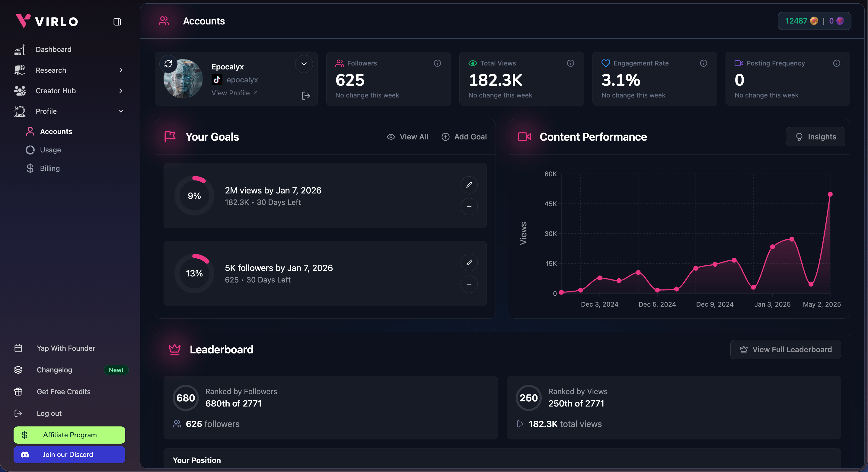Image resolution: width=868 pixels, height=472 pixels.
Task: Open Creator Hub from the sidebar
Action: [55, 91]
